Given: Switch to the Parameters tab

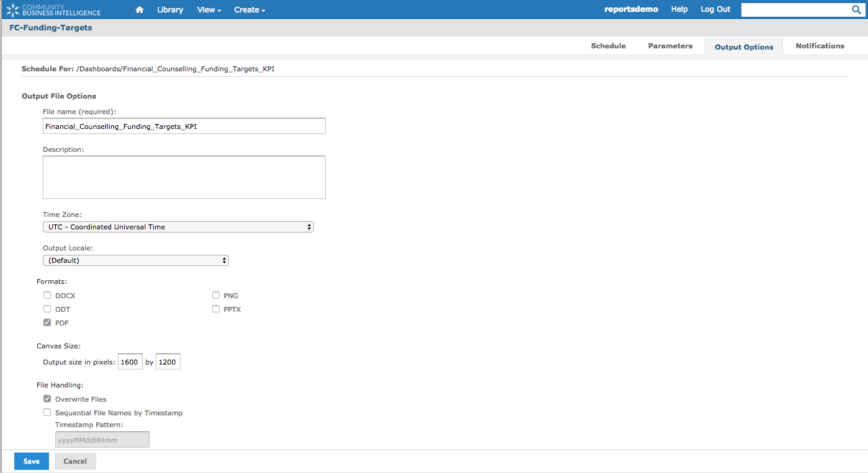Looking at the screenshot, I should pyautogui.click(x=670, y=46).
